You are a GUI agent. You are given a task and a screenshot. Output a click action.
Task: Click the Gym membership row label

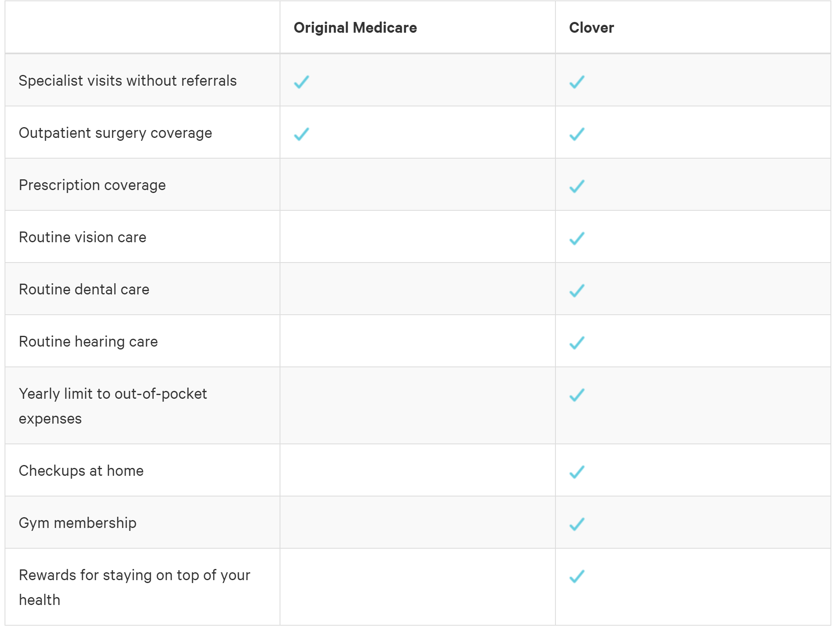(78, 523)
